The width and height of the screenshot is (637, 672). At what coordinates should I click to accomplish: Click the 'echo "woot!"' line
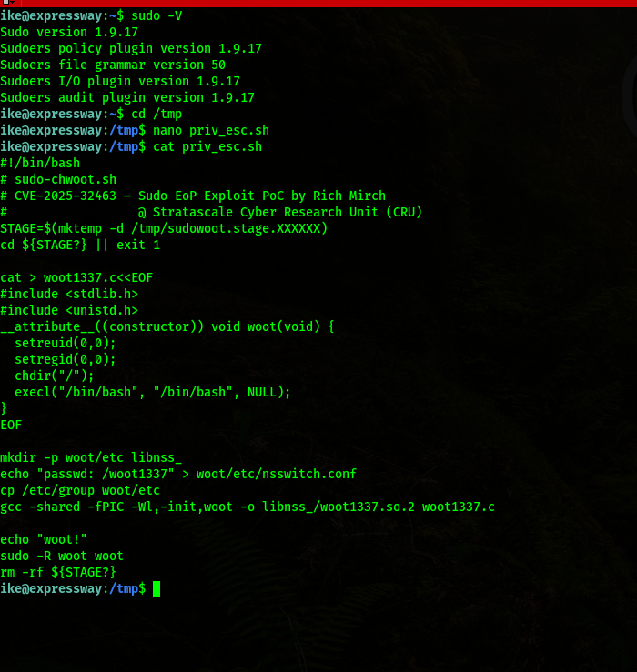coord(44,539)
